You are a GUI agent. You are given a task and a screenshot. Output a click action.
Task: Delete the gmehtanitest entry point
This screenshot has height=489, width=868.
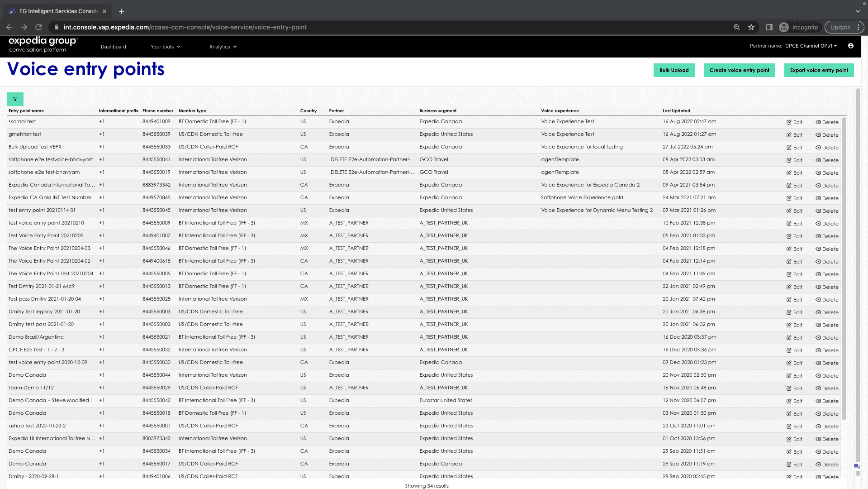tap(827, 134)
